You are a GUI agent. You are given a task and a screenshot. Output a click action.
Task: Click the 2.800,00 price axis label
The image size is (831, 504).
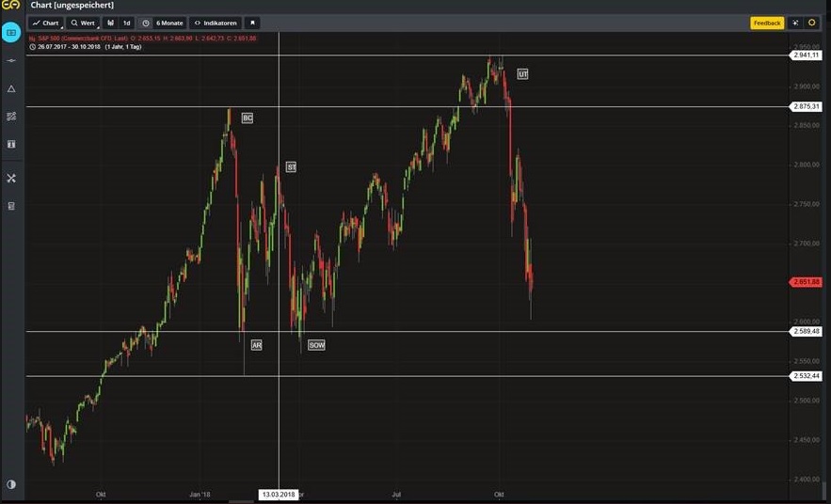point(807,165)
